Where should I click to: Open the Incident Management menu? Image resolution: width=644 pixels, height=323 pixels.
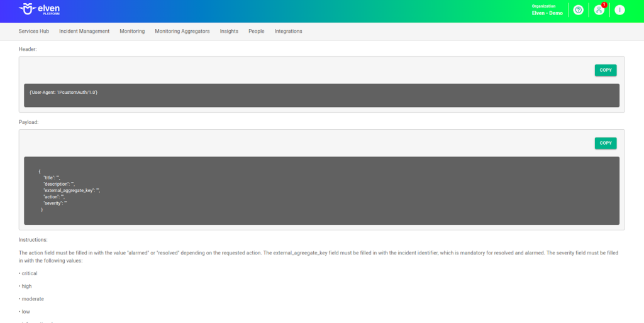[84, 31]
